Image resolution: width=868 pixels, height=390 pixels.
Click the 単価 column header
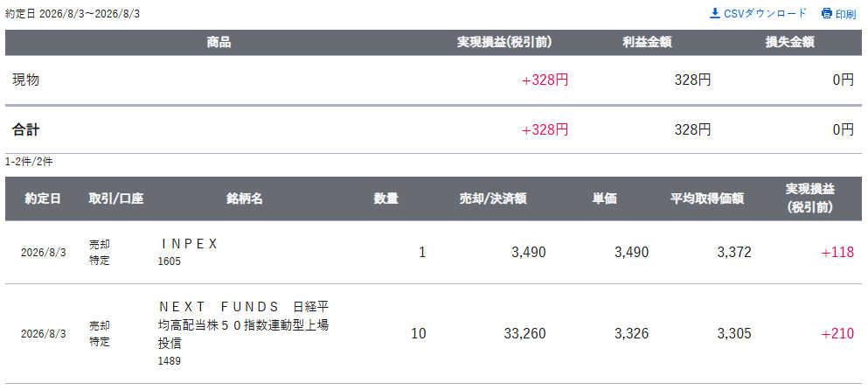[605, 198]
